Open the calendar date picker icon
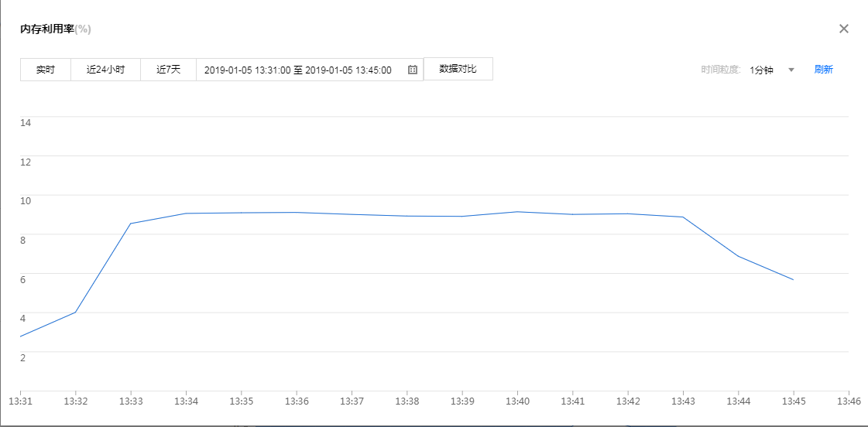Viewport: 868px width, 427px height. point(413,70)
